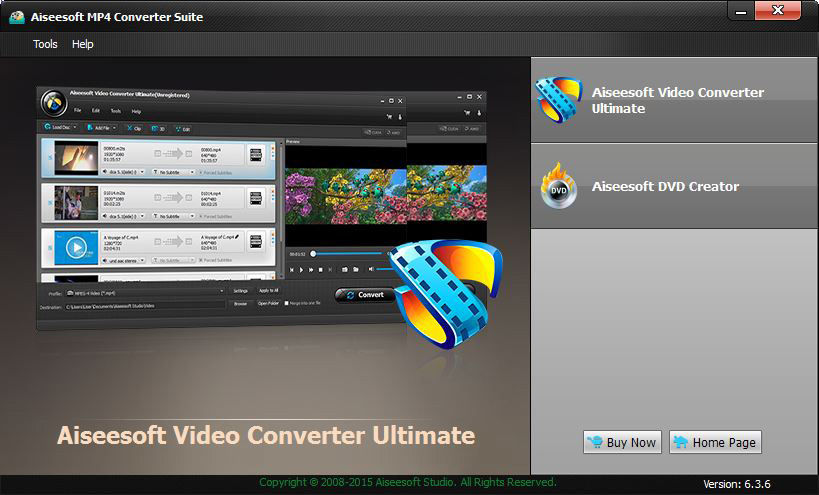Select the 'Version: 6.3.6' status text
Screen dimensions: 819x495
[x=736, y=484]
